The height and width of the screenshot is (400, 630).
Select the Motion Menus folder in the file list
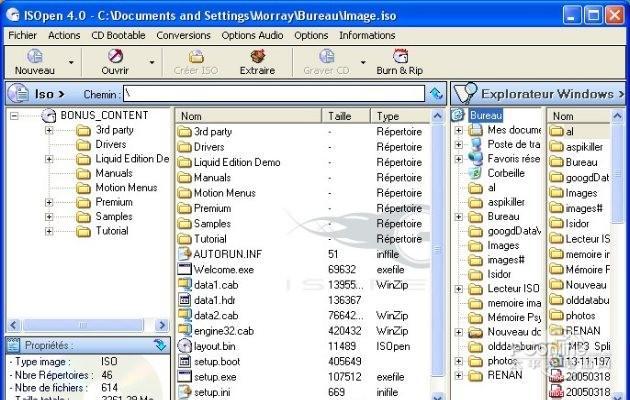pos(225,193)
